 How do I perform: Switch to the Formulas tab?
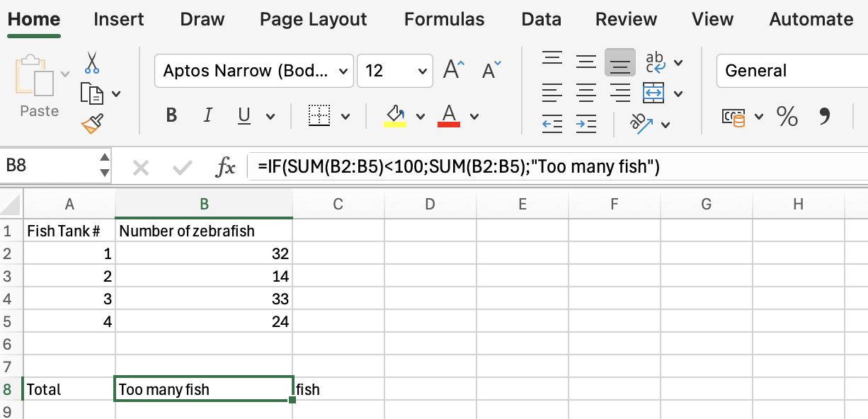(444, 19)
